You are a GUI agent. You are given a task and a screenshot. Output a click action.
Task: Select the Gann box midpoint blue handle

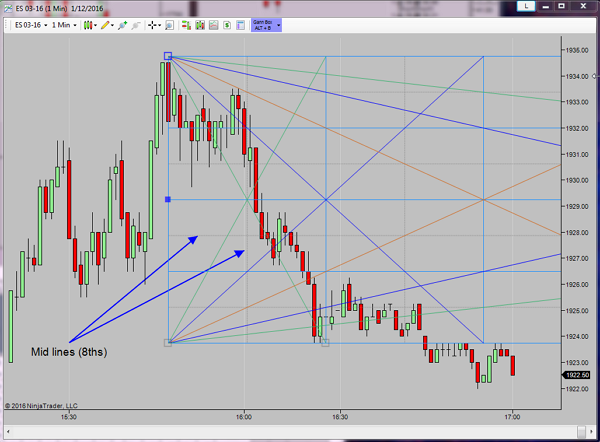coord(168,199)
